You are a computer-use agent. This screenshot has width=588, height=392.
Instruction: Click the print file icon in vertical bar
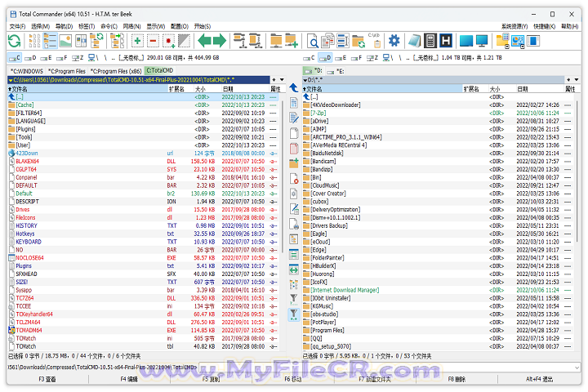[x=294, y=224]
